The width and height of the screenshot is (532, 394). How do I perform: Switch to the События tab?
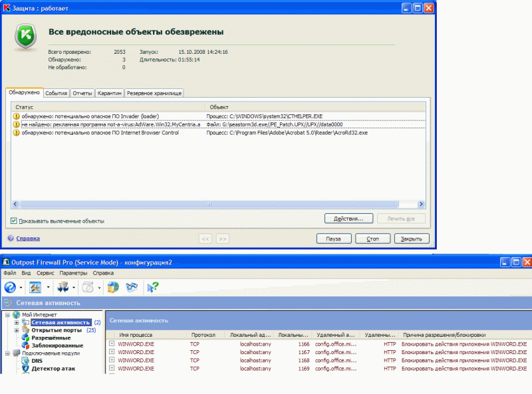click(x=57, y=93)
